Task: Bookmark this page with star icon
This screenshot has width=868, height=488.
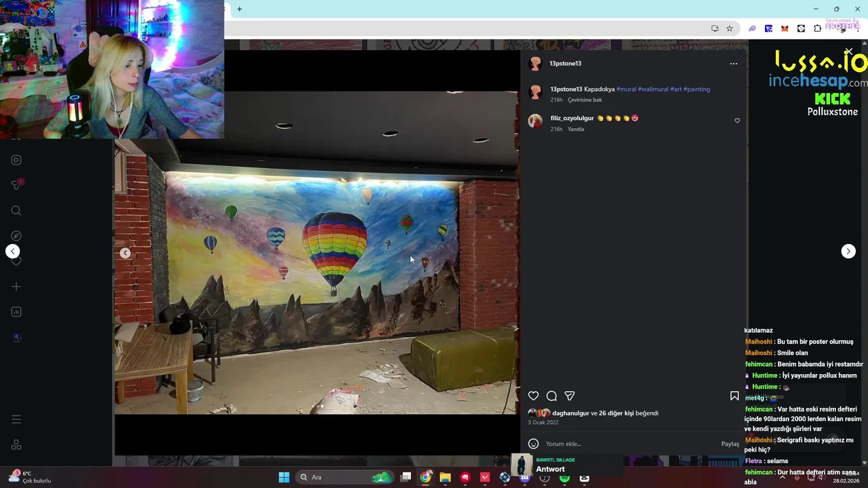Action: point(730,28)
